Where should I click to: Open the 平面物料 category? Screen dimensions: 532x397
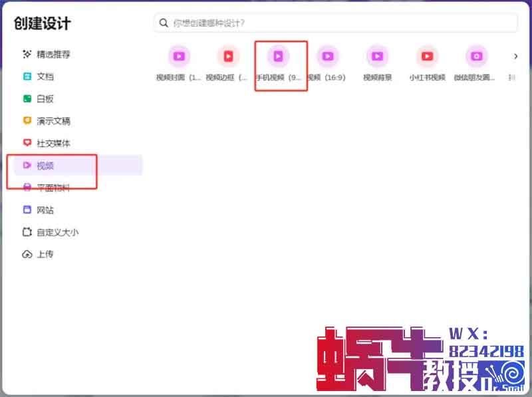tap(53, 188)
